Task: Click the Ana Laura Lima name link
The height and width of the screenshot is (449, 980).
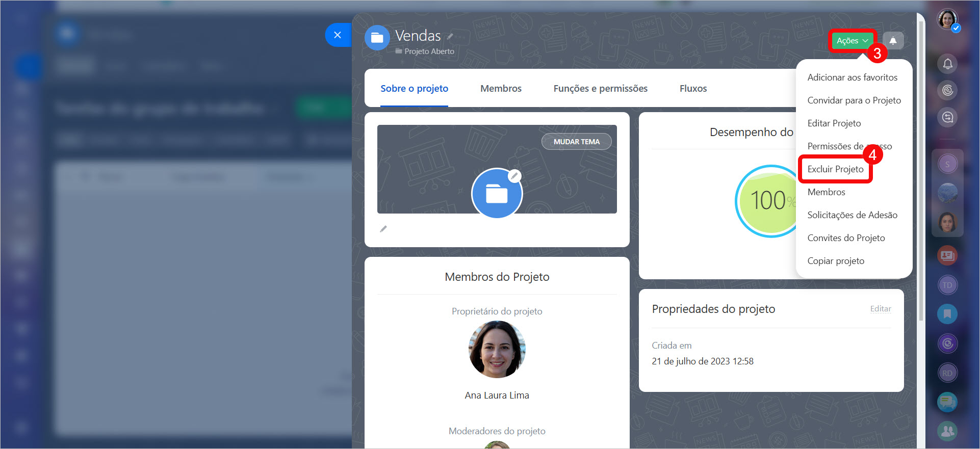Action: 497,395
